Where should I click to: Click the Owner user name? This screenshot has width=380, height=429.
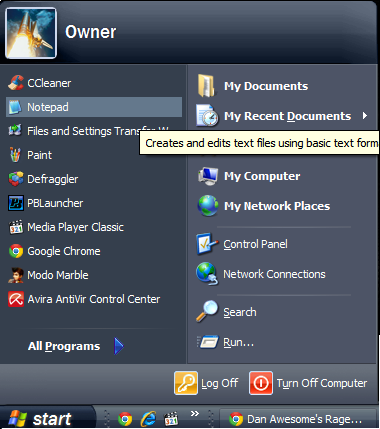[90, 32]
